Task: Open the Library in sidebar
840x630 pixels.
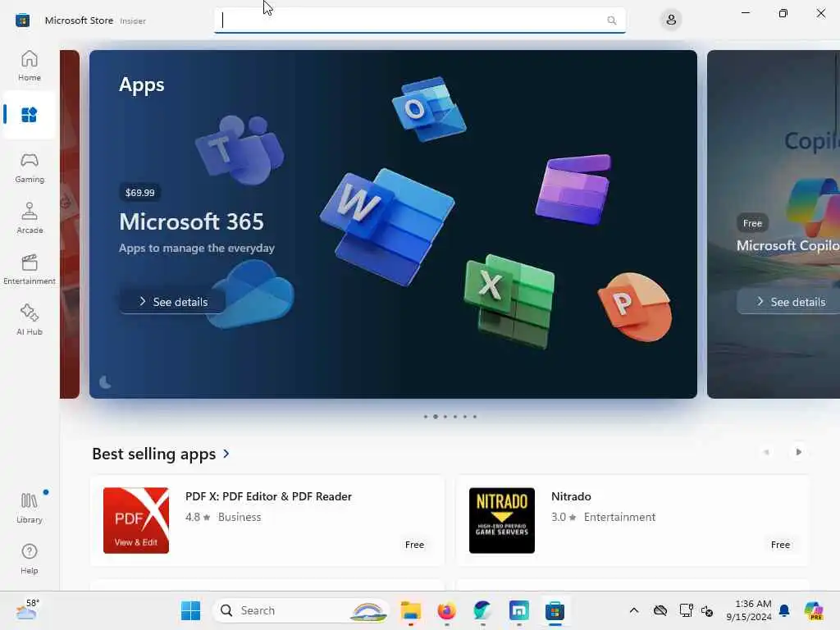Action: [29, 508]
